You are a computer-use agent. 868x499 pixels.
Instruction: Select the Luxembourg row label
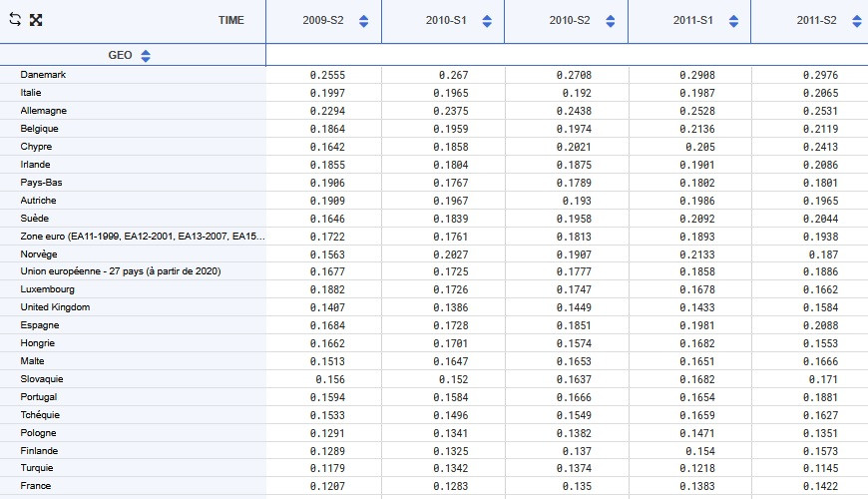coord(48,289)
